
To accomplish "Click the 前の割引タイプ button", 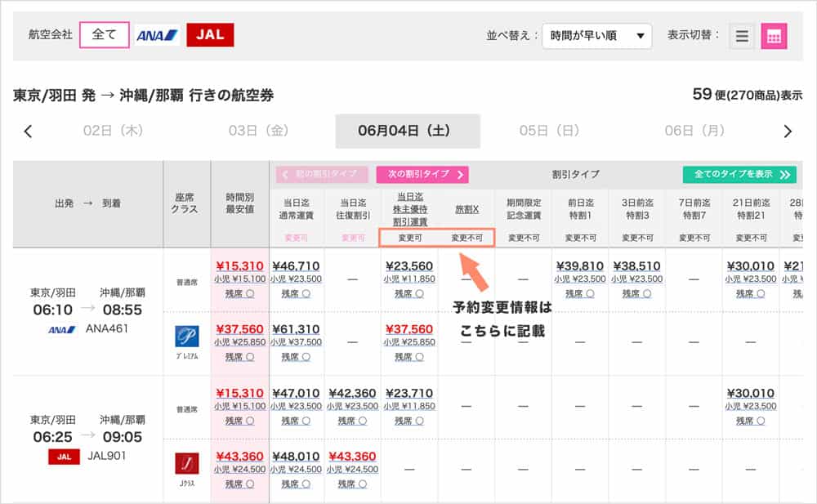I will pyautogui.click(x=322, y=175).
